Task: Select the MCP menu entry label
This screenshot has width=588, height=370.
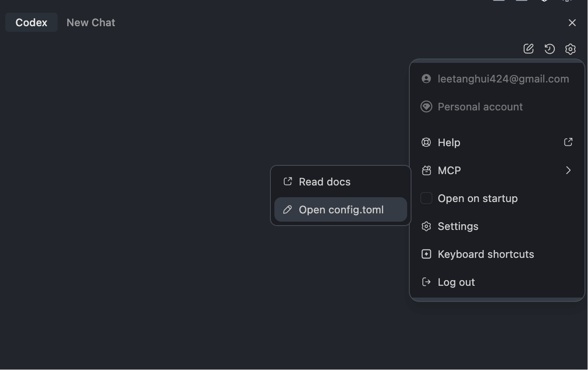Action: click(x=449, y=171)
